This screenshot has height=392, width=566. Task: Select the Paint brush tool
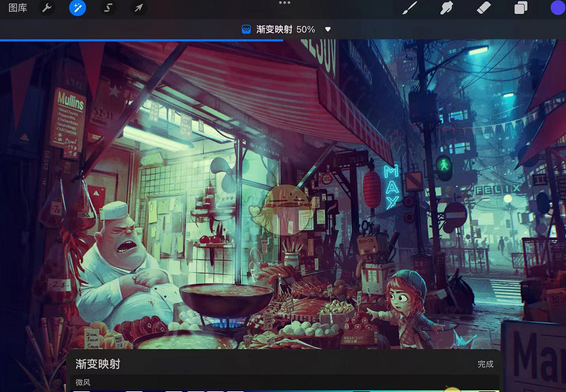pyautogui.click(x=410, y=8)
